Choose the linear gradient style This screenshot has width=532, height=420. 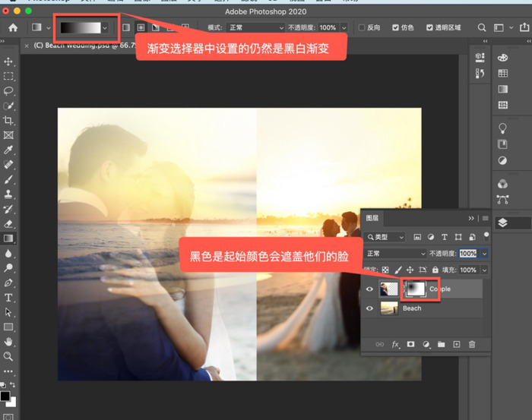point(126,27)
